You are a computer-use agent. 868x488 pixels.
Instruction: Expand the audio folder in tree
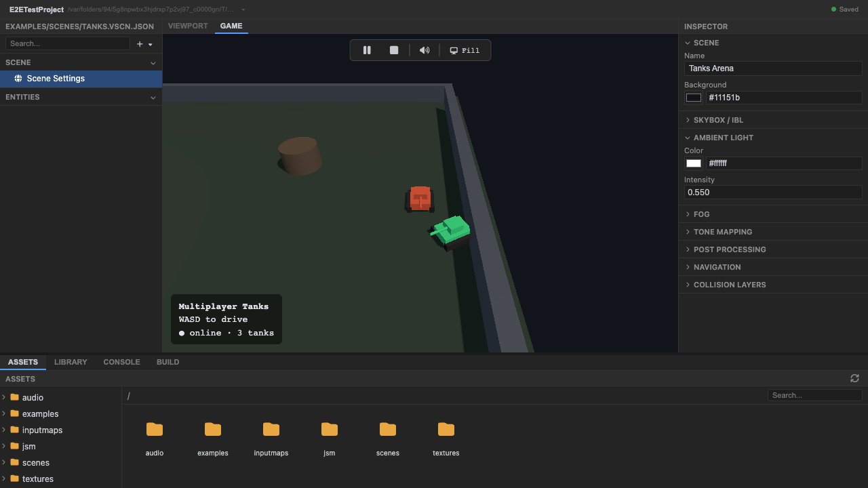click(x=4, y=397)
